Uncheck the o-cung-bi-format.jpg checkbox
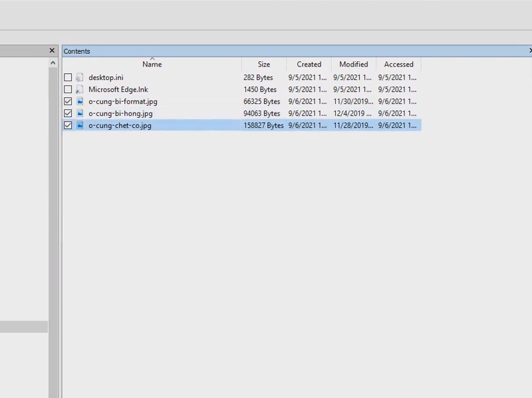 tap(68, 102)
